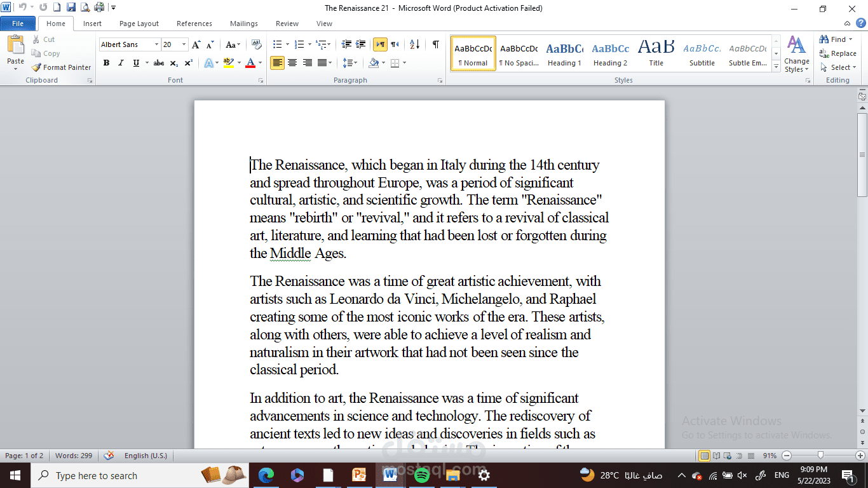Select the Format Painter tool
Image resolution: width=868 pixels, height=488 pixels.
click(61, 67)
